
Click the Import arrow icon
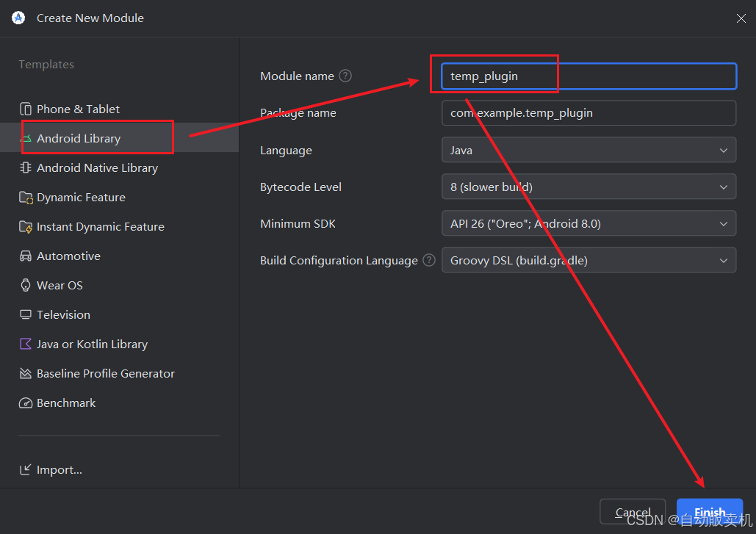click(x=26, y=469)
